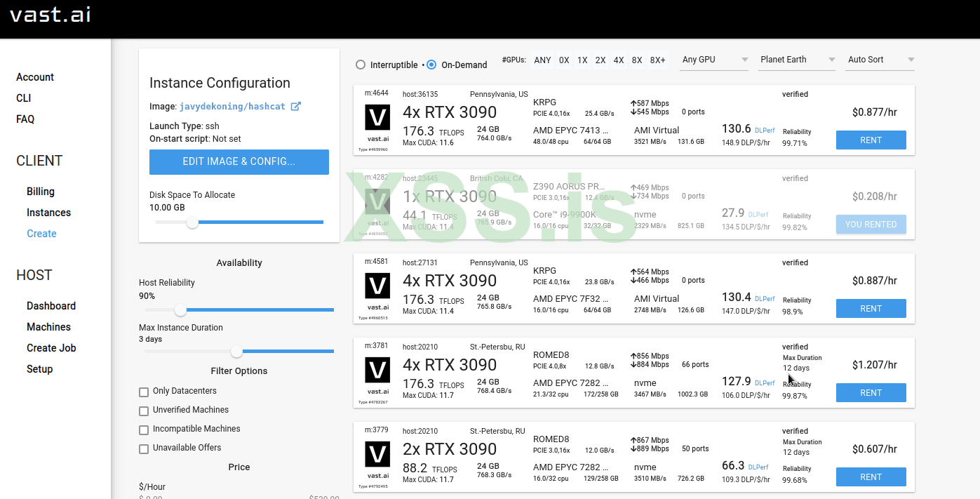The image size is (980, 499).
Task: Click host:27131 label
Action: coord(420,262)
